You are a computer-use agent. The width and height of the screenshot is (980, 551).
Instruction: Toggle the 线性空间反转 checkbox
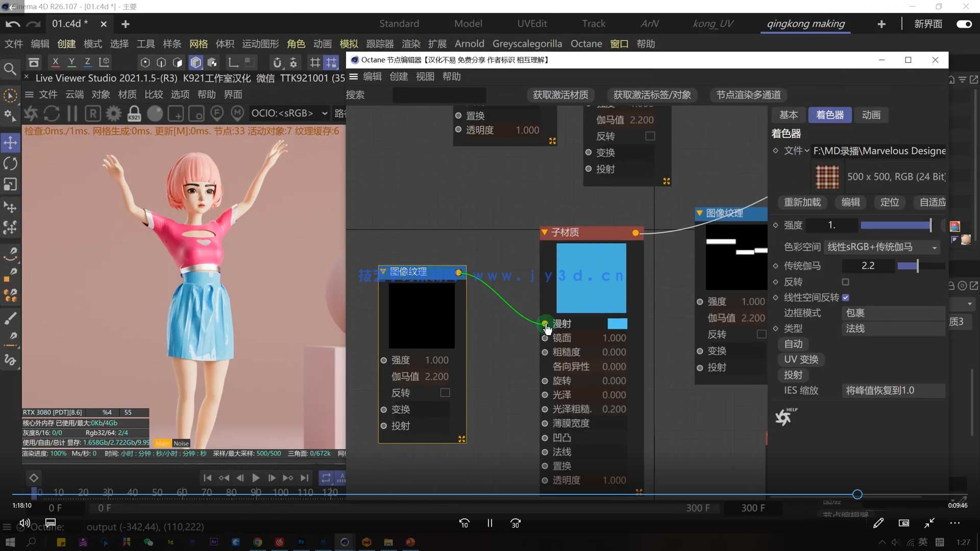[846, 297]
